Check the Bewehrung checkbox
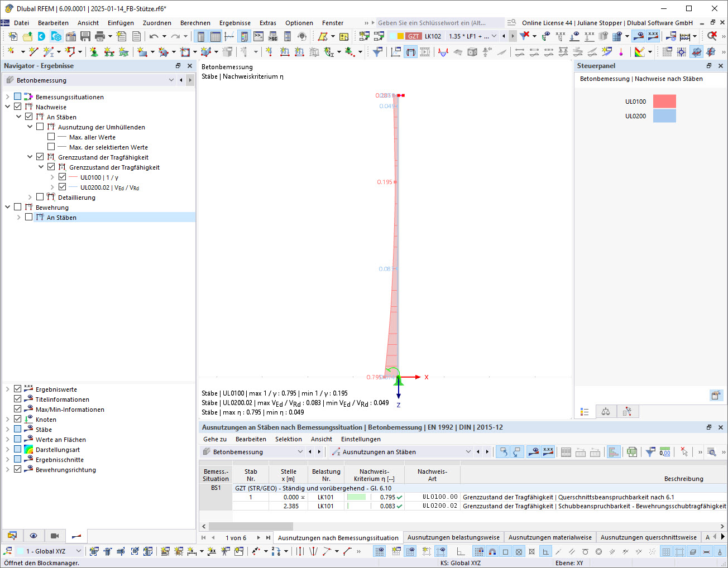Image resolution: width=728 pixels, height=568 pixels. pyautogui.click(x=17, y=208)
